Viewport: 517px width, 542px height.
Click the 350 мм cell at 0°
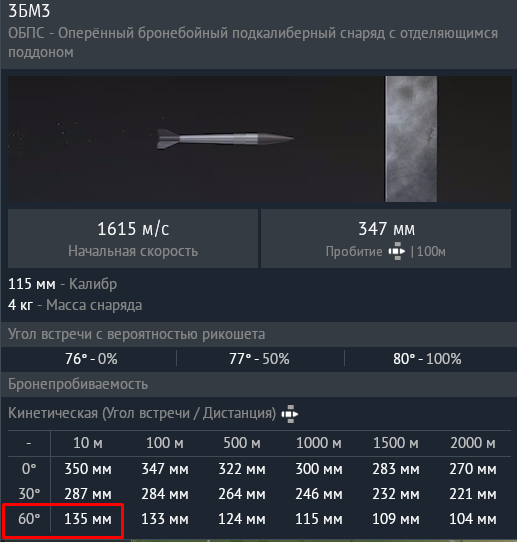point(88,469)
